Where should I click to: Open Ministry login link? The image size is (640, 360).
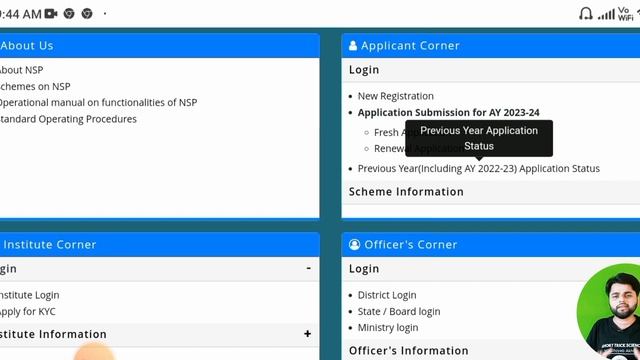pos(388,328)
